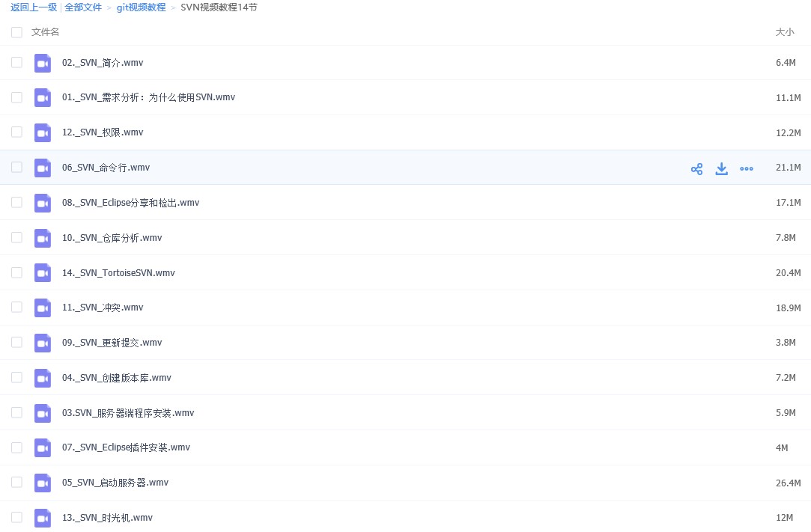This screenshot has width=811, height=532.
Task: Sort by the 大小 column header
Action: pos(785,32)
